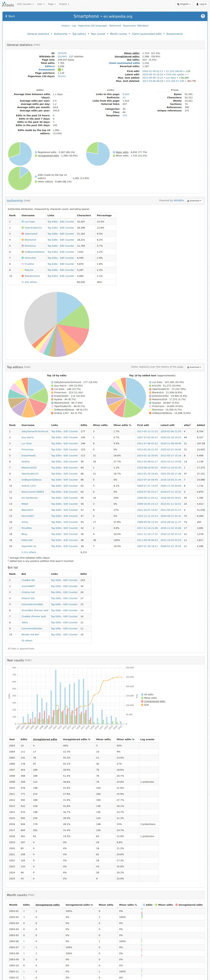This screenshot has height=980, width=210.
Task: Open the page ID 167079 link
Action: pyautogui.click(x=62, y=53)
